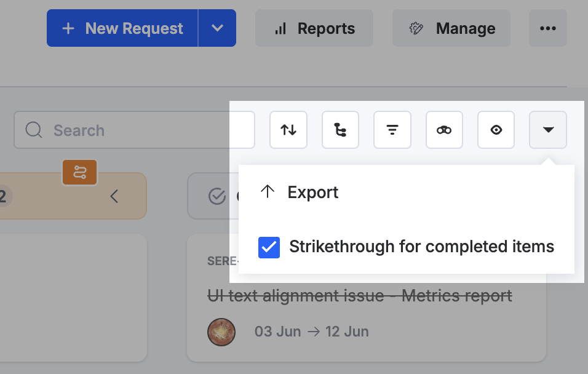The width and height of the screenshot is (588, 374).
Task: Click the eye visibility icon button
Action: tap(496, 130)
